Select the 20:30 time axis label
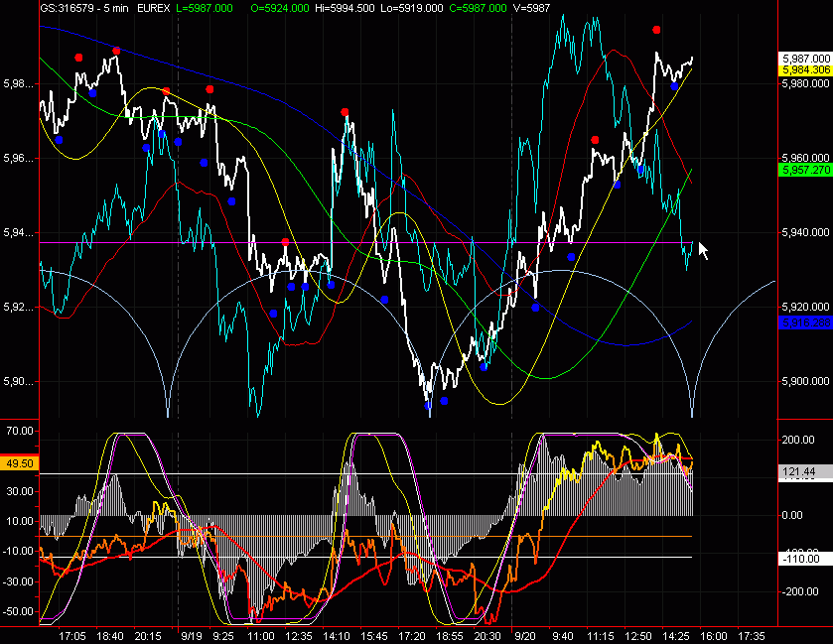The height and width of the screenshot is (644, 833). pos(487,636)
